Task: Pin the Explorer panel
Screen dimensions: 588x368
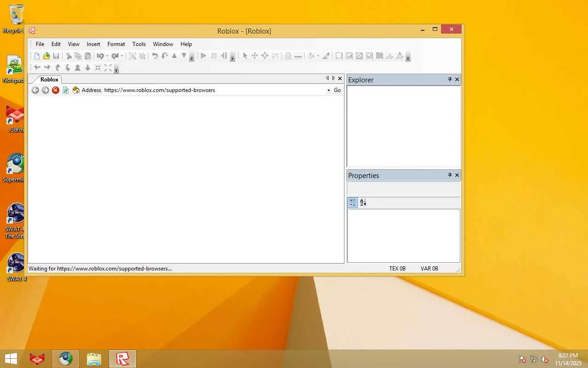Action: click(x=450, y=79)
